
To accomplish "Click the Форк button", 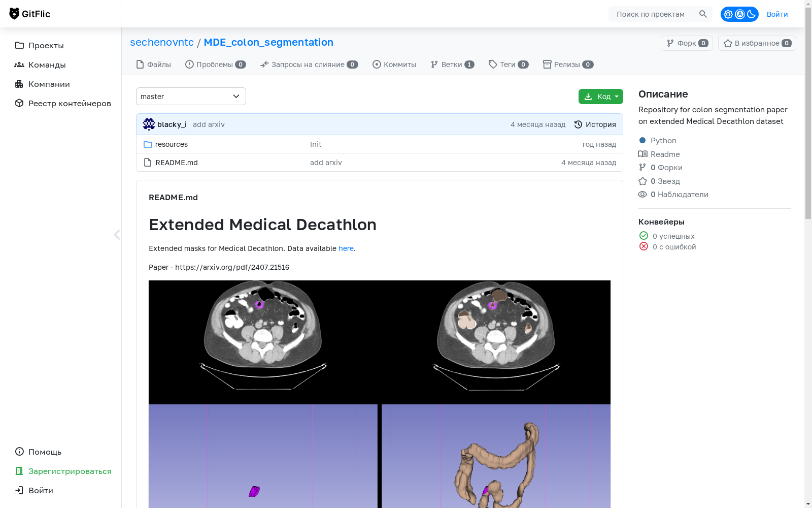I will tap(686, 43).
